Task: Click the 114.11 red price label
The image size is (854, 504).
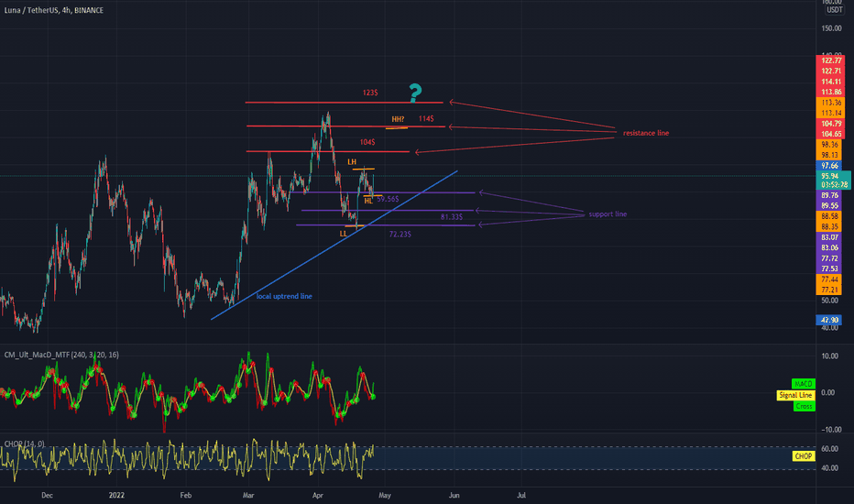Action: pyautogui.click(x=830, y=82)
